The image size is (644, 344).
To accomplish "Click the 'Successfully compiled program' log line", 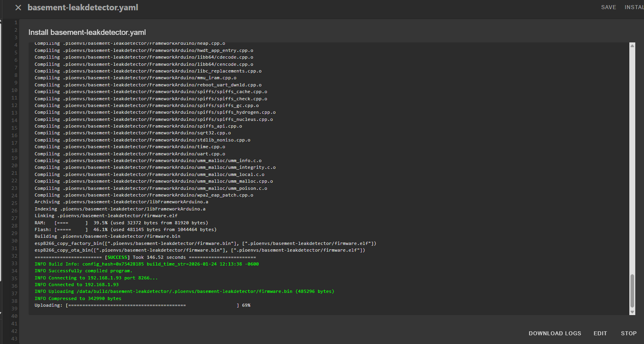I will click(83, 271).
